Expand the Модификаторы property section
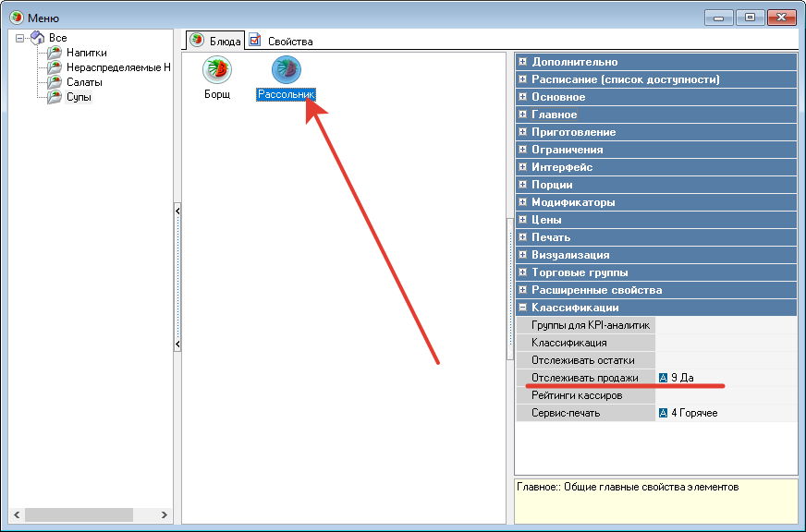Screen dimensions: 806x532 523,202
